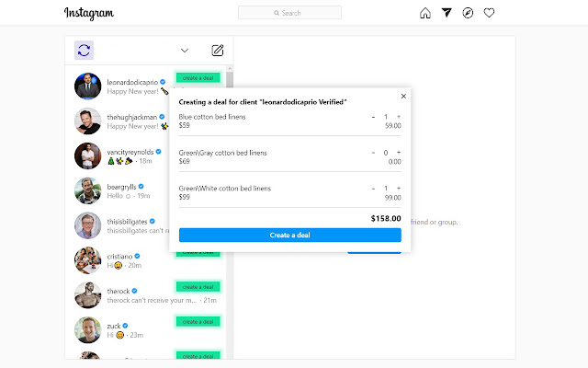Open Direct messages paper plane icon
Image resolution: width=588 pixels, height=368 pixels.
click(447, 13)
